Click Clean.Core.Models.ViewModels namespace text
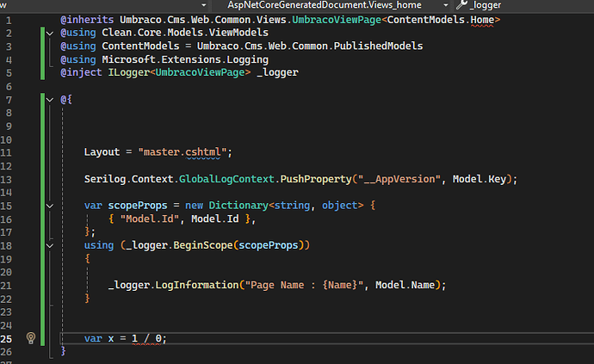 [x=185, y=33]
